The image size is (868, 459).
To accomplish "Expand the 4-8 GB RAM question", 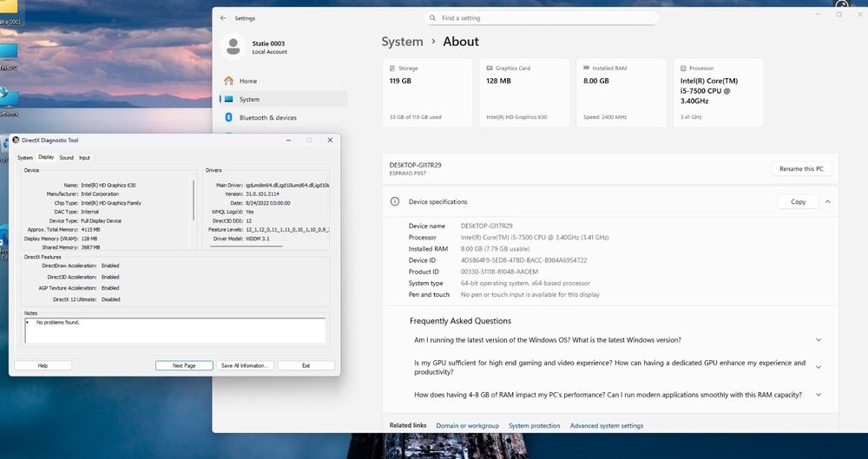I will [819, 395].
